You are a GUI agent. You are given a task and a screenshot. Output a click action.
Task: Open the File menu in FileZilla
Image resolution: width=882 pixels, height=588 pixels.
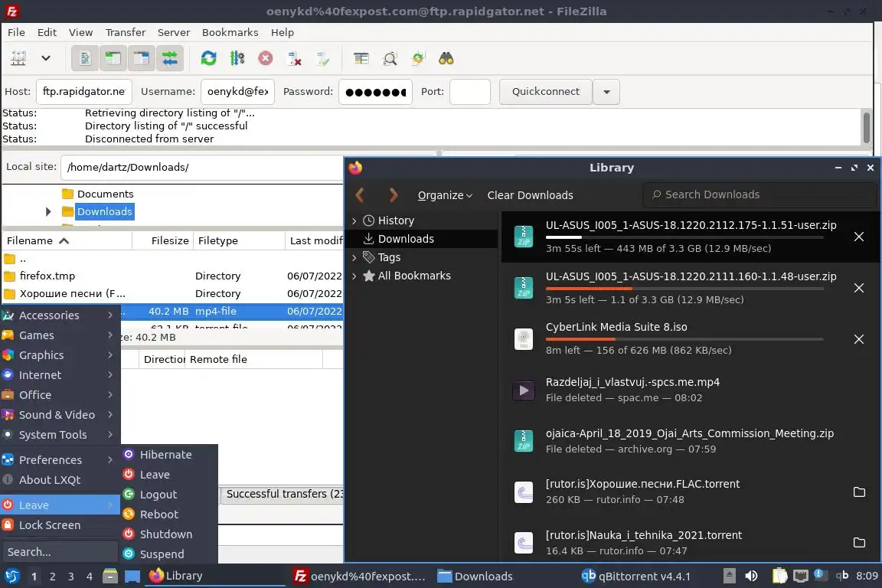click(16, 32)
